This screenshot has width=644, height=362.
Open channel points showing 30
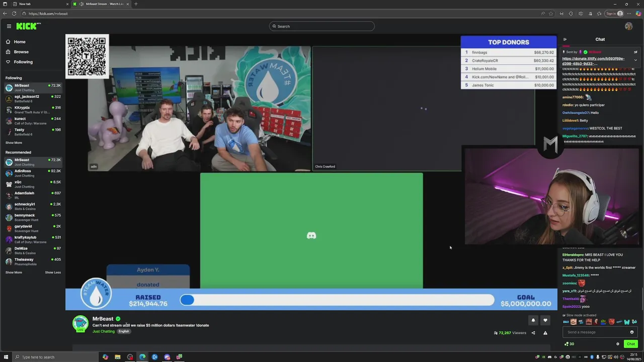click(x=569, y=344)
